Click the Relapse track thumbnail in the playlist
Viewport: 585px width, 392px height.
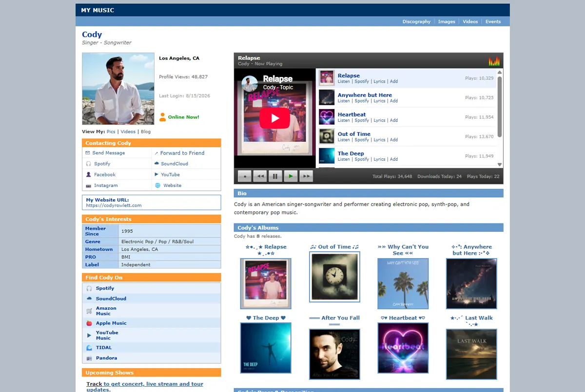point(327,78)
